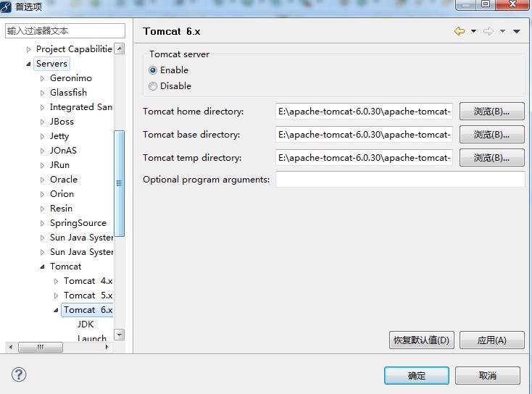The height and width of the screenshot is (394, 532).
Task: Click the tree vertical scrollbar thumb
Action: point(119,183)
